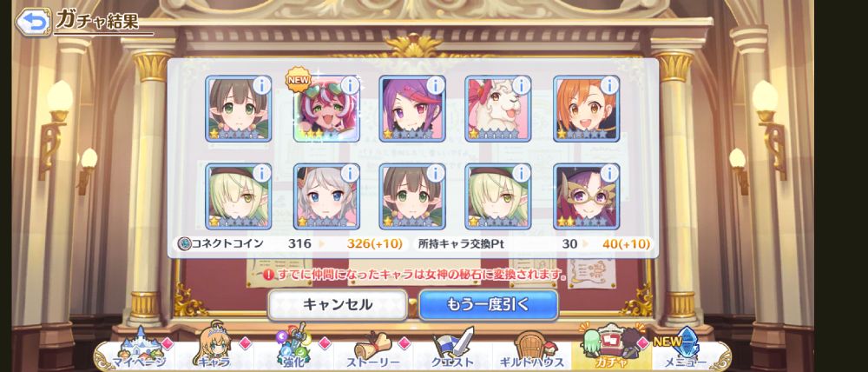Viewport: 868px width, 372px height.
Task: Open info on first brown-haired elf card
Action: click(261, 85)
